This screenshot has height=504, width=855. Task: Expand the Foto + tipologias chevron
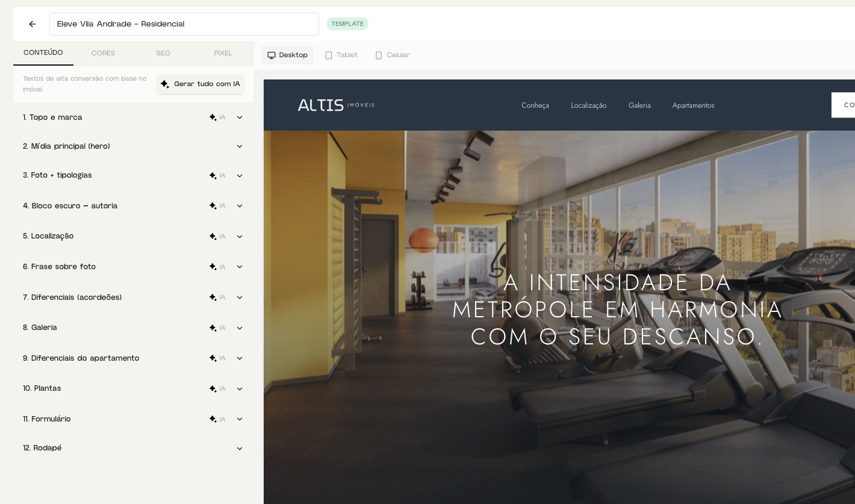[240, 176]
